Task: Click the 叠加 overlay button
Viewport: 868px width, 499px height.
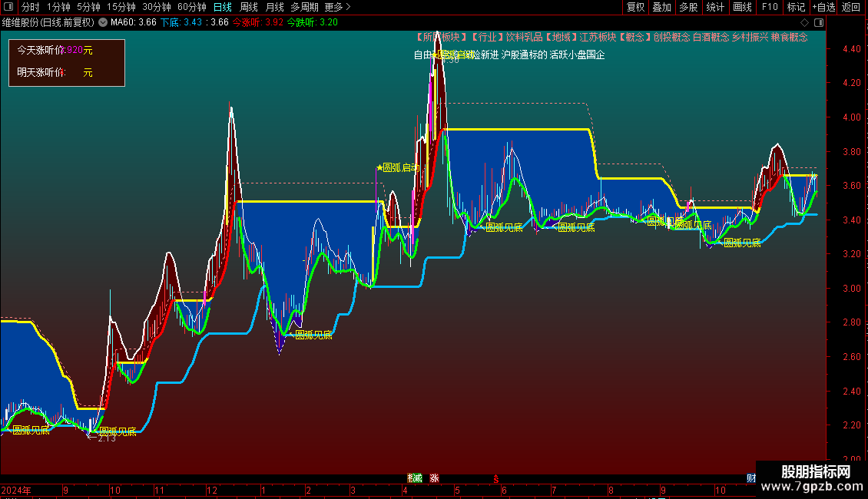Action: (x=661, y=7)
